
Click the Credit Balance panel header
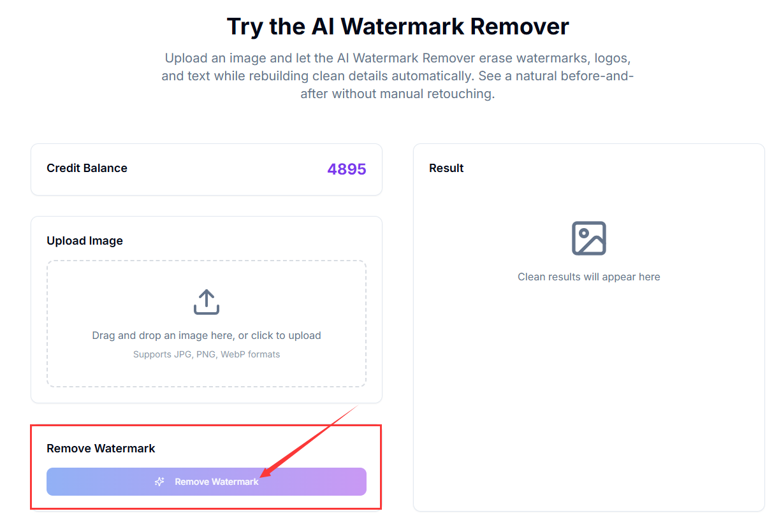(x=87, y=168)
